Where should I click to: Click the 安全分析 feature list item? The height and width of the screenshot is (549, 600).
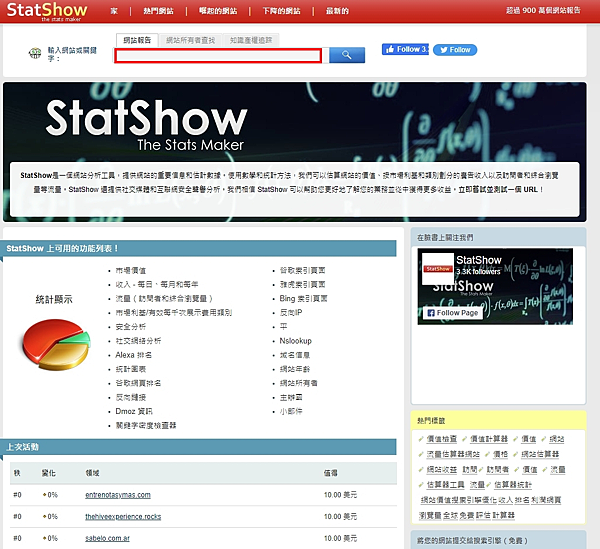click(130, 327)
